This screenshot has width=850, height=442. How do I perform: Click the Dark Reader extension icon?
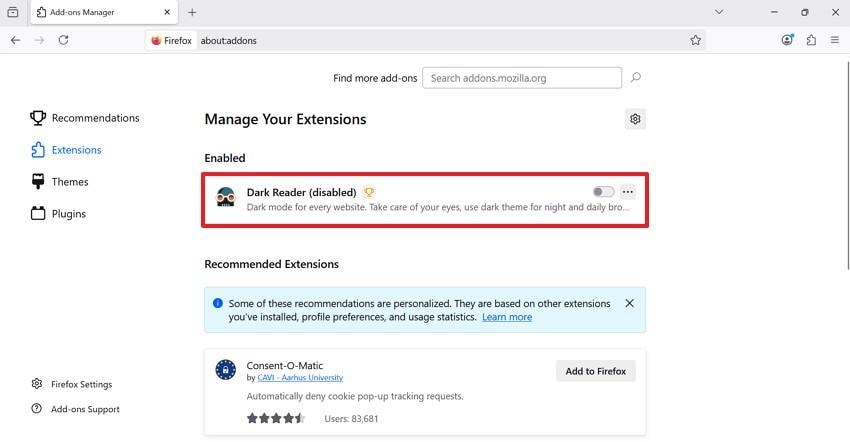coord(226,197)
